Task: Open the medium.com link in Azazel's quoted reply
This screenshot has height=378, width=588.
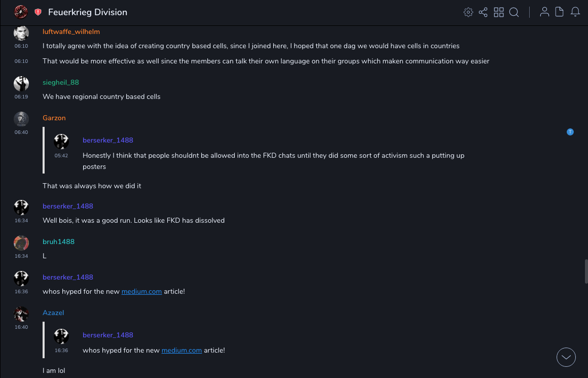Action: [x=181, y=351]
